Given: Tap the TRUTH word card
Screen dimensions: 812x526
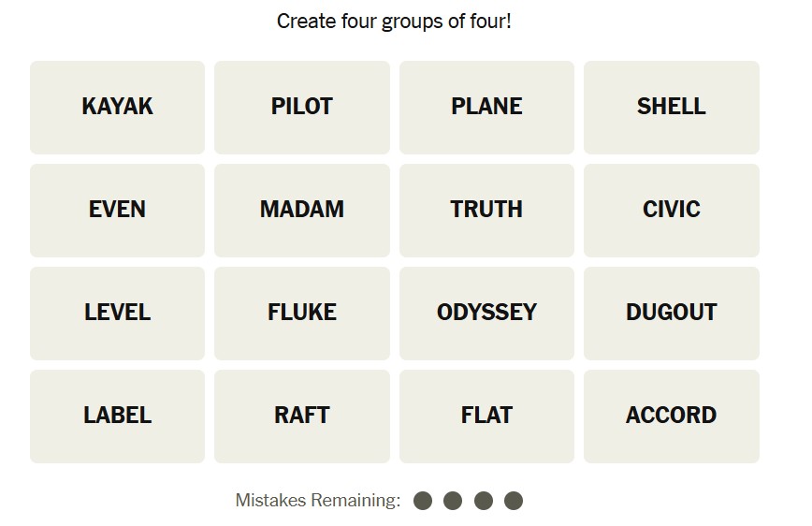Looking at the screenshot, I should [486, 210].
